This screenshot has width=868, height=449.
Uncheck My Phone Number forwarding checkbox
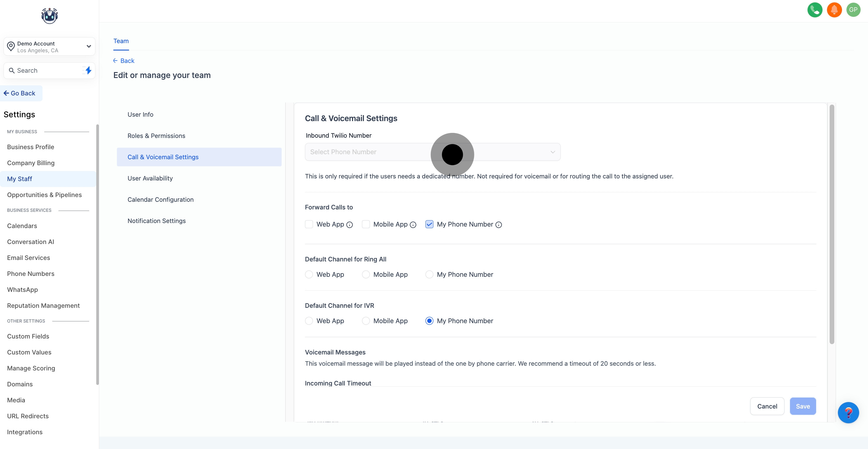tap(429, 224)
